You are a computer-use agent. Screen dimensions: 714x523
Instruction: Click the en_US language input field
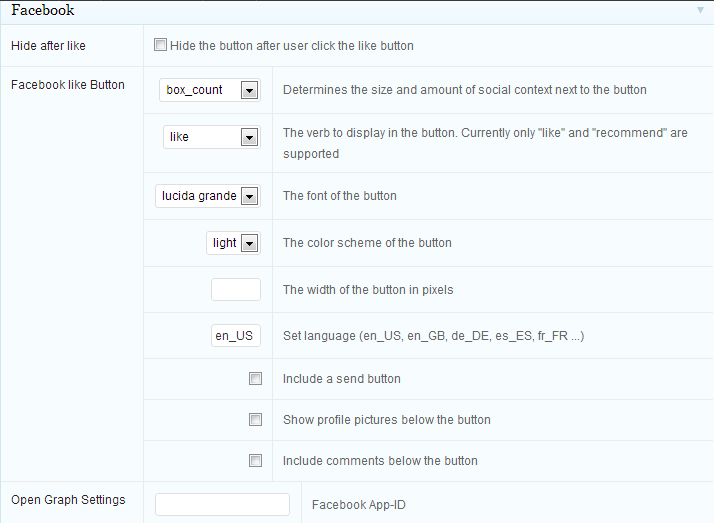tap(236, 336)
